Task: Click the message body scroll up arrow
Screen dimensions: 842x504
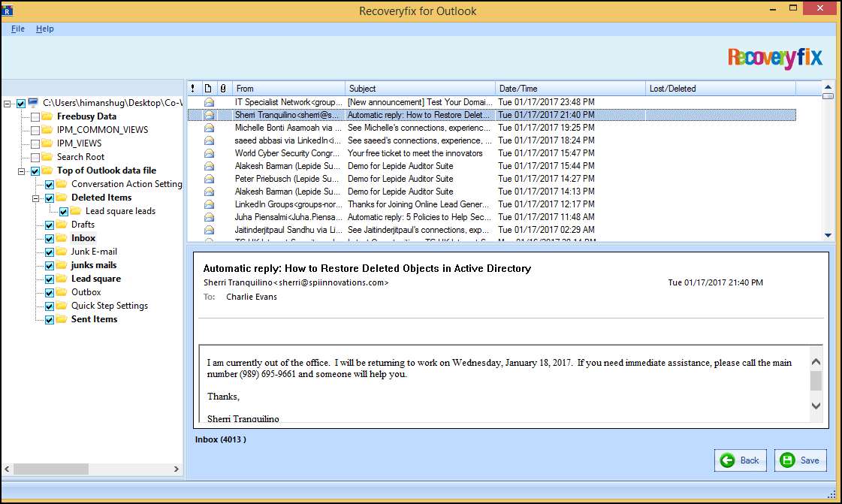Action: pos(816,362)
